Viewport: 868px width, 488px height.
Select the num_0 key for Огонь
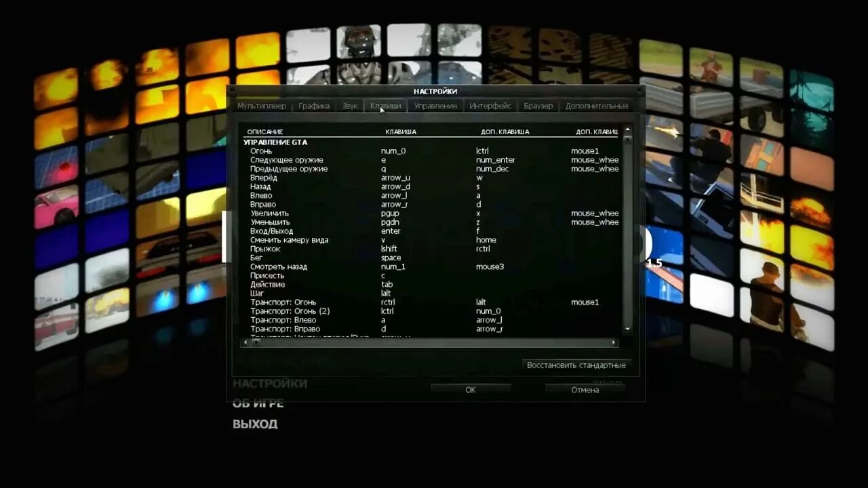[x=393, y=151]
